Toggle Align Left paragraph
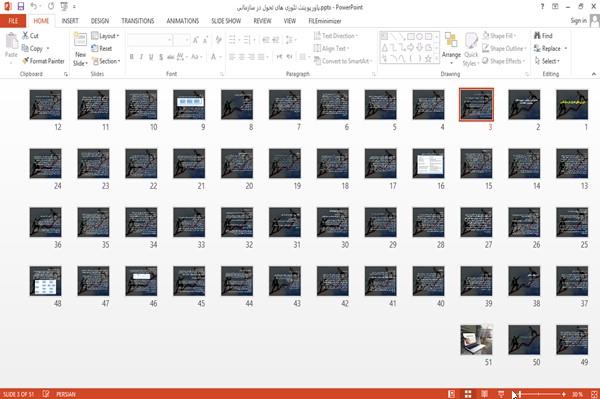 coord(232,57)
